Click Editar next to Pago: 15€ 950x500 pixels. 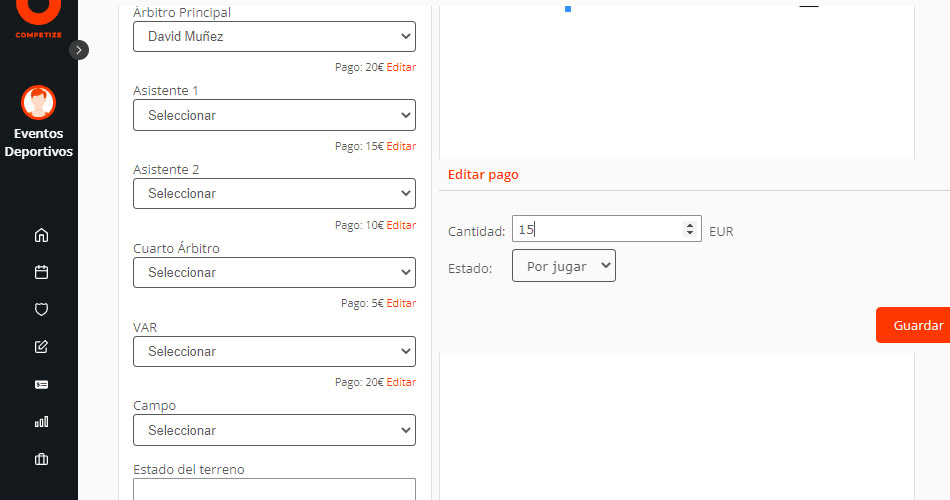[x=401, y=146]
